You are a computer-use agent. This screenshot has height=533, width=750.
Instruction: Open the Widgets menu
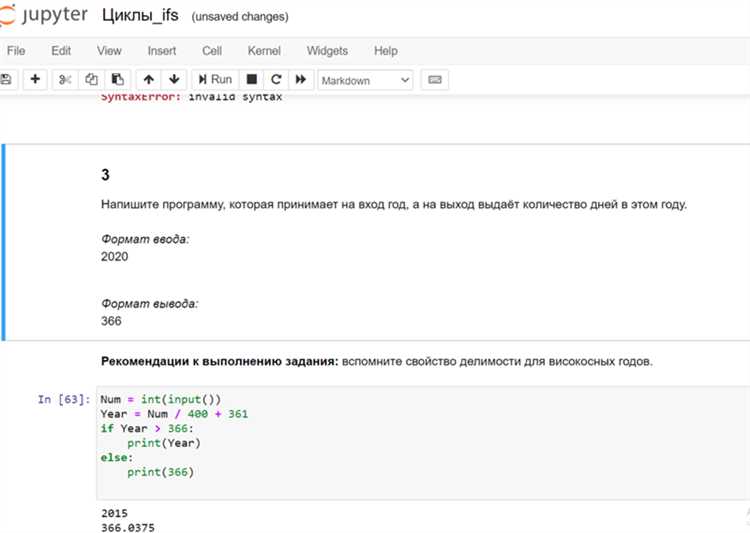click(x=327, y=51)
